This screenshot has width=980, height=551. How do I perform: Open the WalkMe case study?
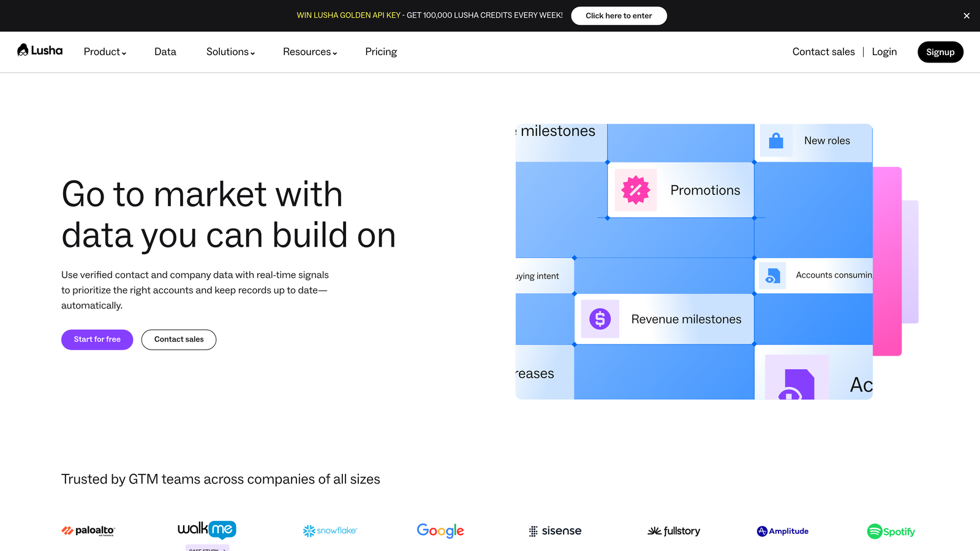[206, 549]
